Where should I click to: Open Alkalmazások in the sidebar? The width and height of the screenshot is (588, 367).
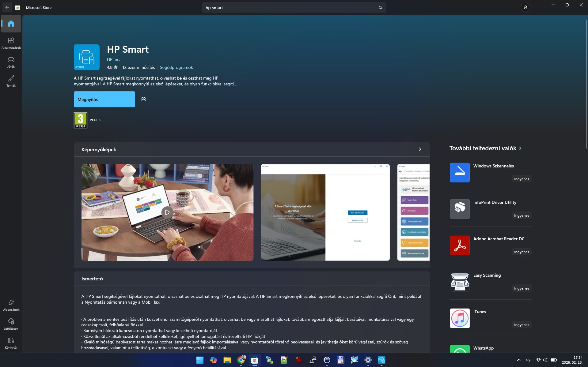click(11, 43)
